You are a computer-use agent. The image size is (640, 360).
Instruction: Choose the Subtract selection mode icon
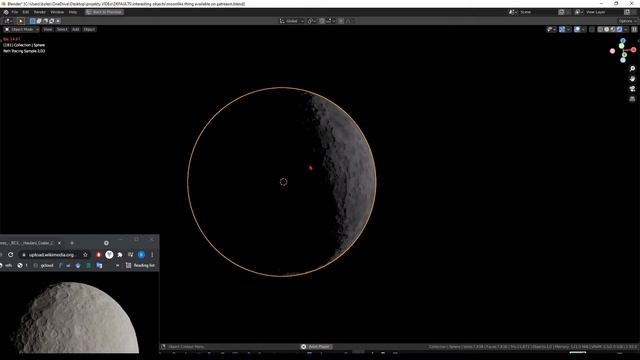(x=45, y=21)
